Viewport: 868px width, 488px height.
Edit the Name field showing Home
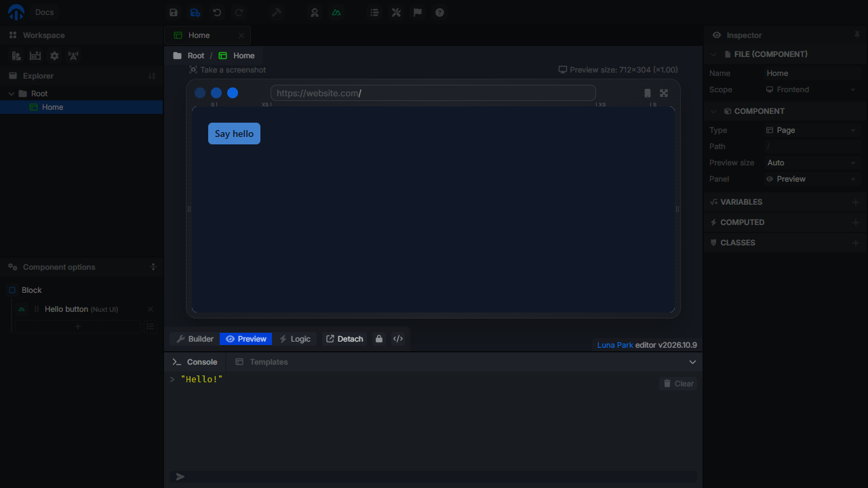[x=812, y=73]
